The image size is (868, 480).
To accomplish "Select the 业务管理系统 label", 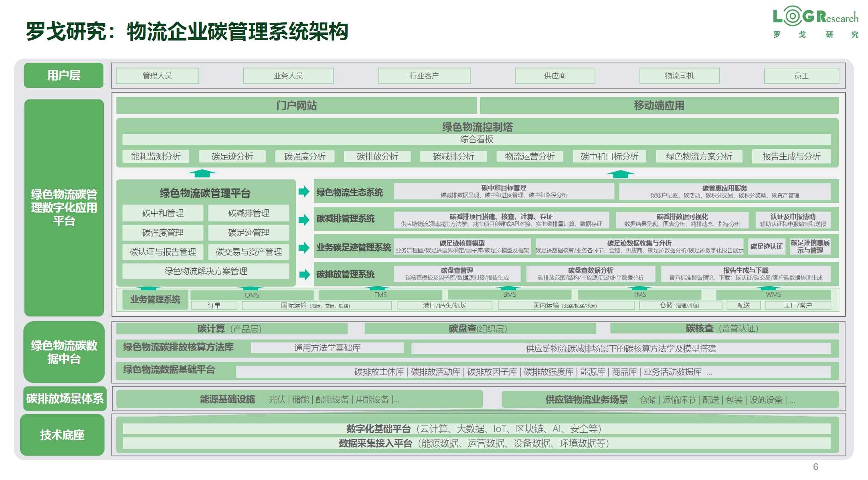I will point(155,300).
